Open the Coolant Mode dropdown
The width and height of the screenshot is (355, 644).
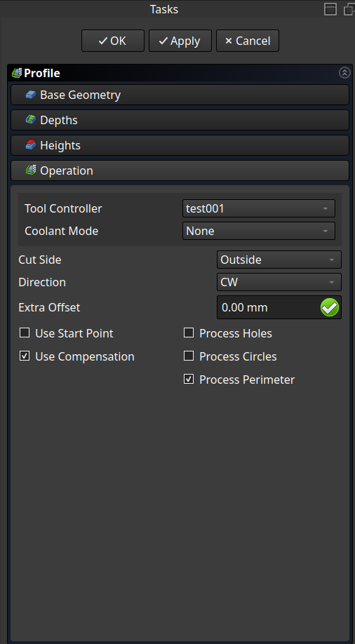(x=259, y=231)
